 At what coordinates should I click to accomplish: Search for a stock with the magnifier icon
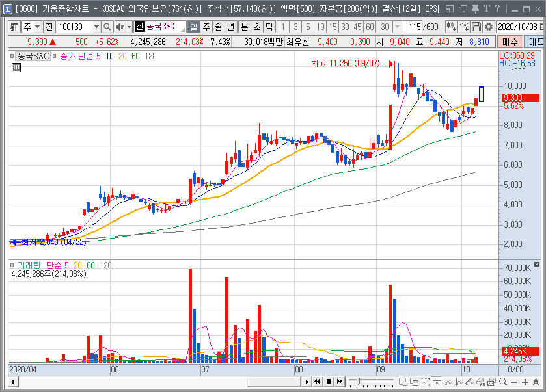pos(107,27)
